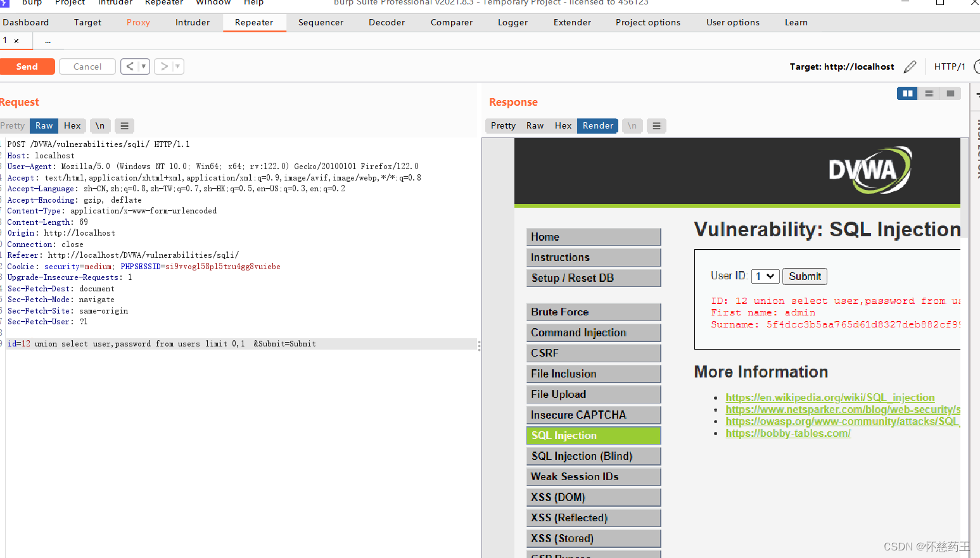Open File Upload in DVWA menu
Viewport: 980px width, 558px height.
point(594,394)
